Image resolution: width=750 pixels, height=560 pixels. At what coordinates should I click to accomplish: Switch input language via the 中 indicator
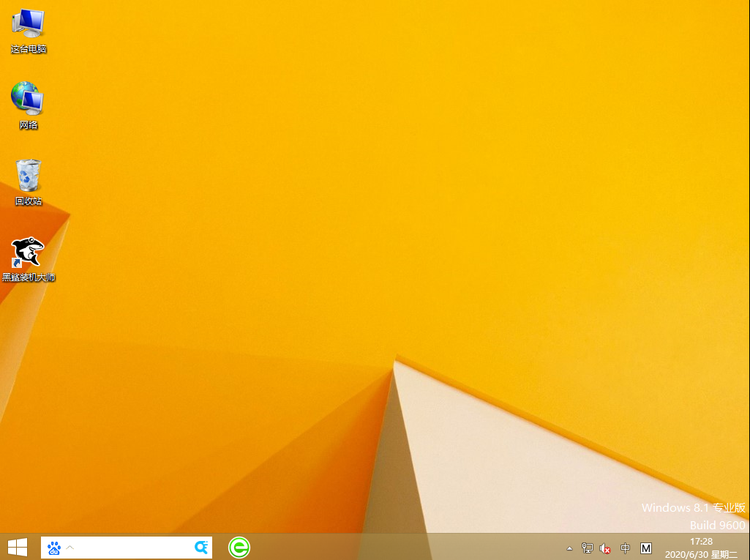click(x=625, y=548)
